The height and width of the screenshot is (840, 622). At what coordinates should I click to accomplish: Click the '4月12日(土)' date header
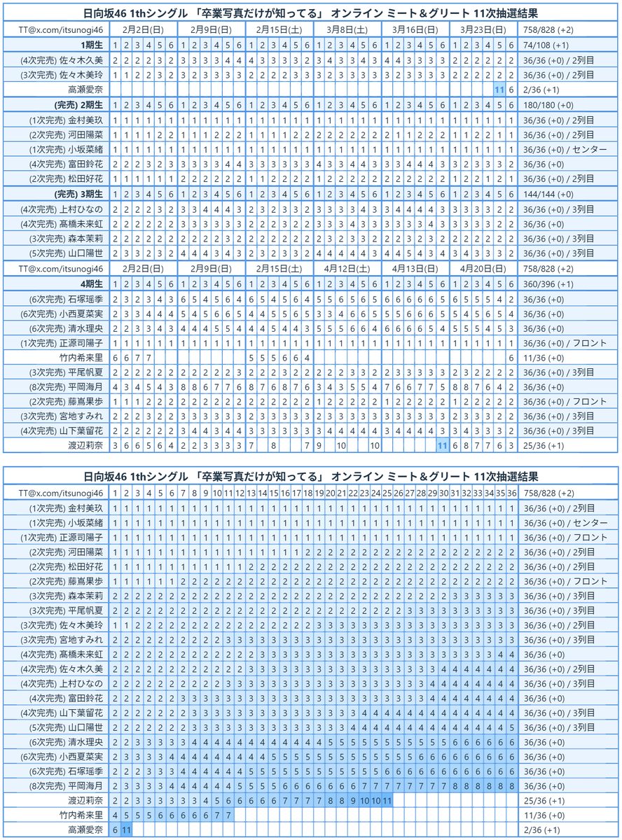(x=347, y=268)
